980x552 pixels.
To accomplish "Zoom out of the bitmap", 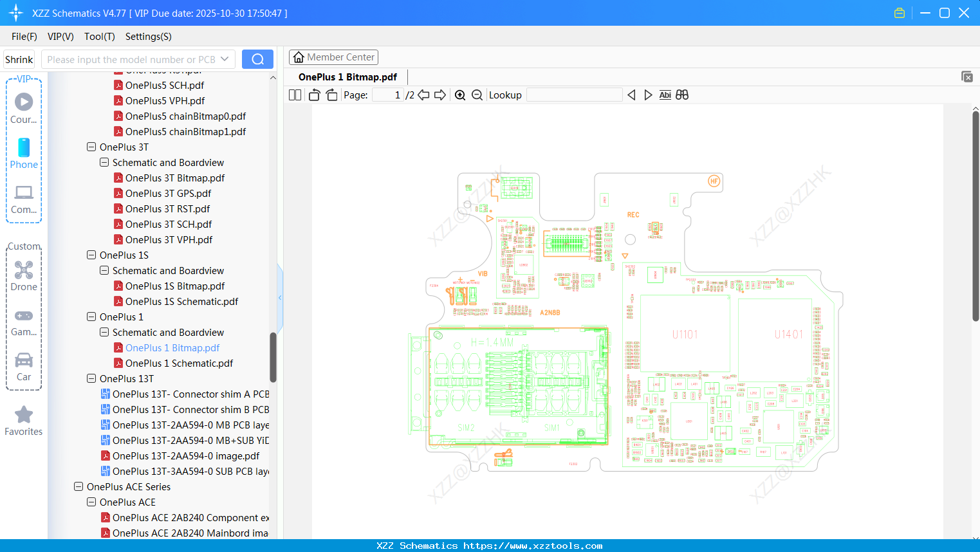I will click(x=477, y=95).
